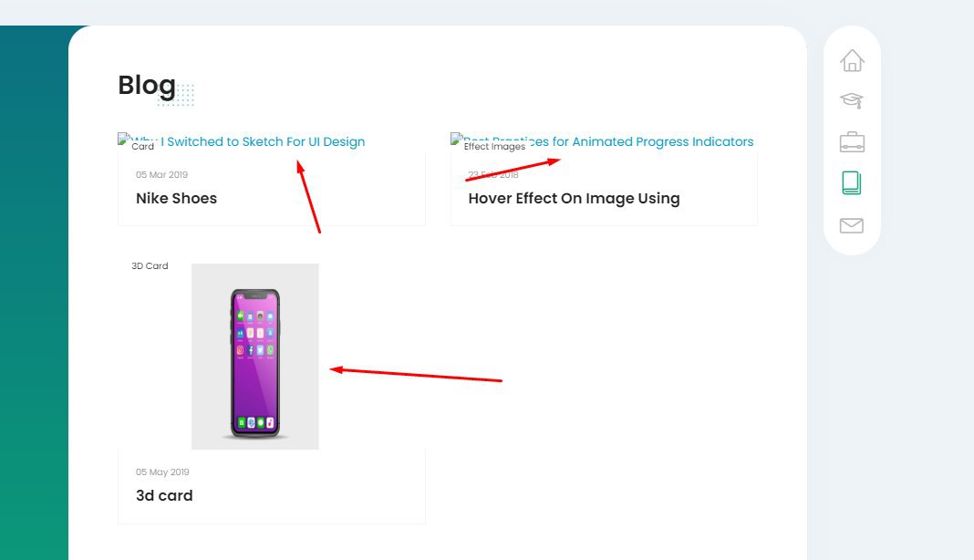Open 'Animated Progress Indicators' image link
Viewport: 974px width, 560px height.
tap(653, 141)
